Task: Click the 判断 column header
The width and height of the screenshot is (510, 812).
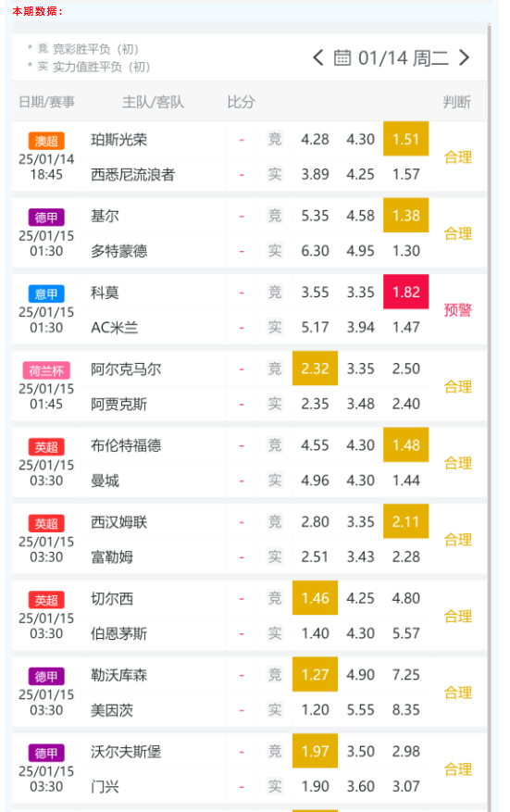Action: click(456, 102)
